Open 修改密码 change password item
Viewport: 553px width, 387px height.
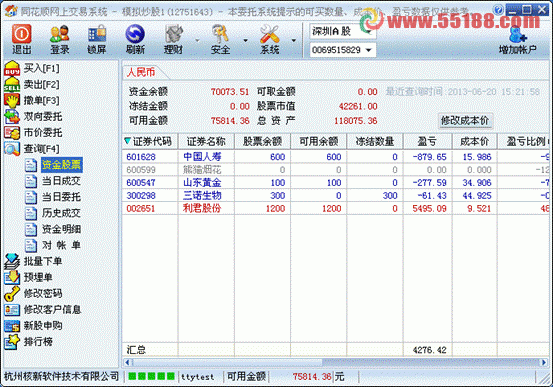33,294
